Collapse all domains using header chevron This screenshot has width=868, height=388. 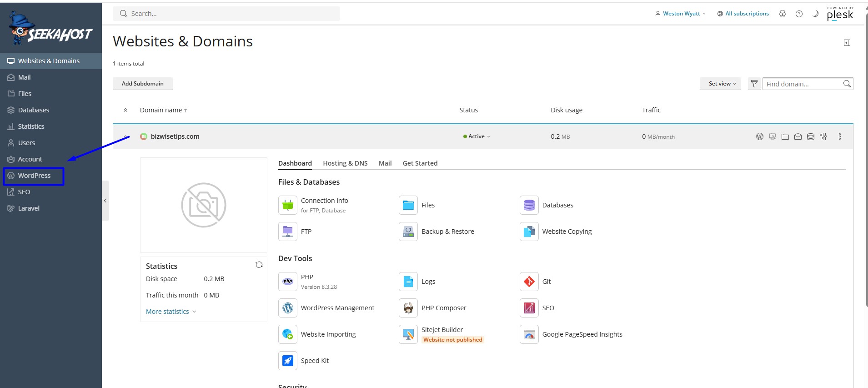tap(125, 110)
